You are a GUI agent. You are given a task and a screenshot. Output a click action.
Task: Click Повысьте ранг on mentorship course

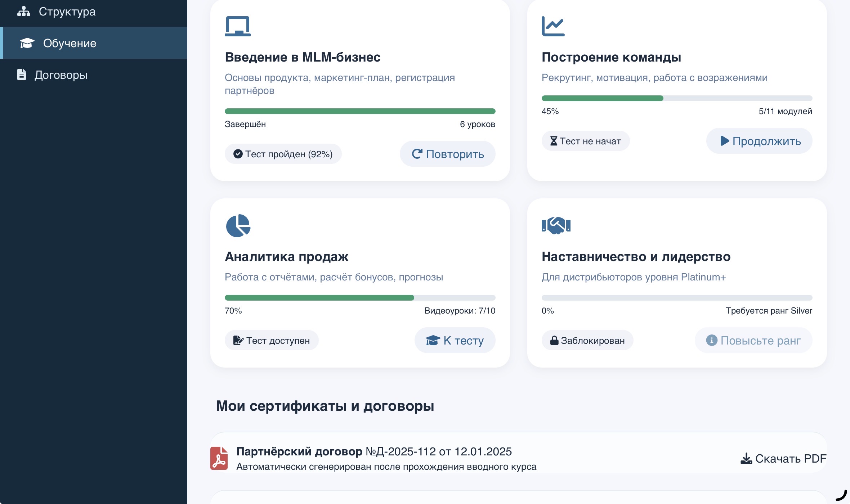tap(753, 340)
